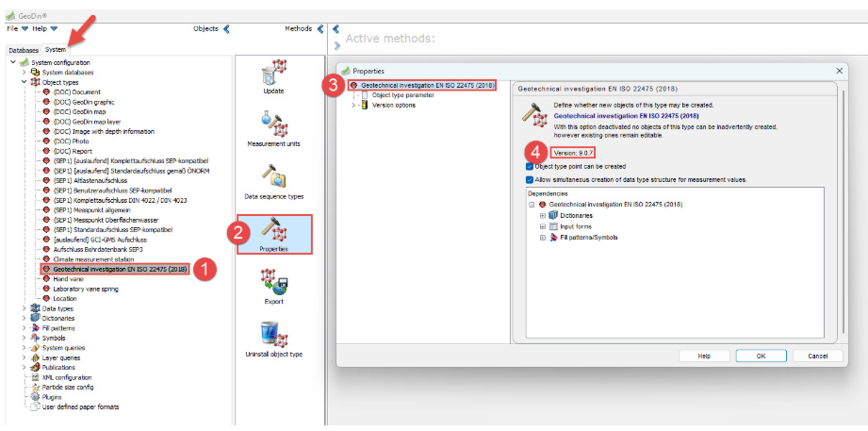Click the Cancel button in Properties dialog
Image resolution: width=868 pixels, height=431 pixels.
pyautogui.click(x=811, y=356)
